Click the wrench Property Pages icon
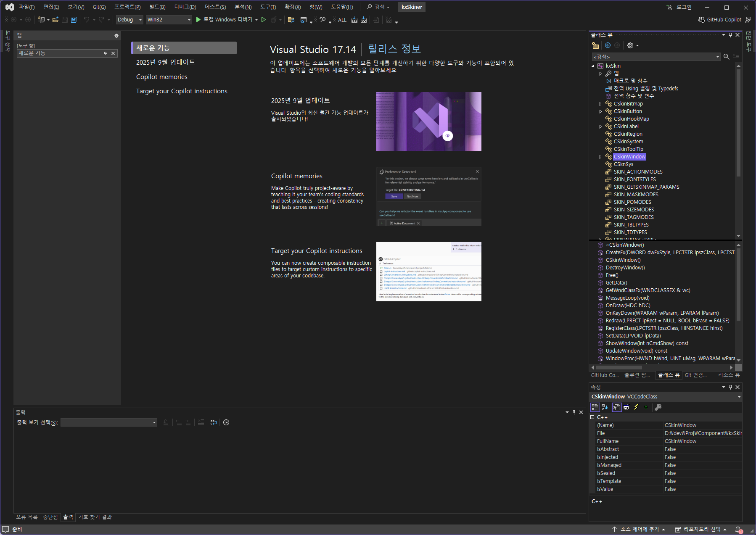 (x=658, y=407)
